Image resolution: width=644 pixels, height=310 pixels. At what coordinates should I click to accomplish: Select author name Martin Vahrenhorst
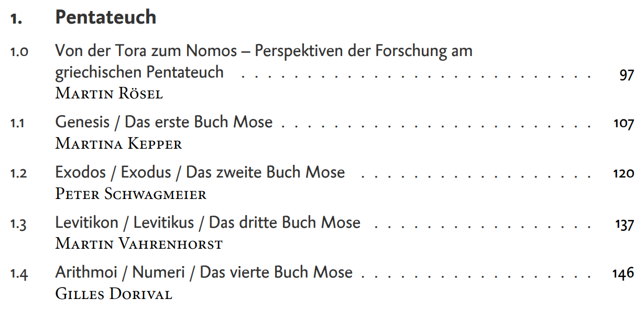click(139, 244)
